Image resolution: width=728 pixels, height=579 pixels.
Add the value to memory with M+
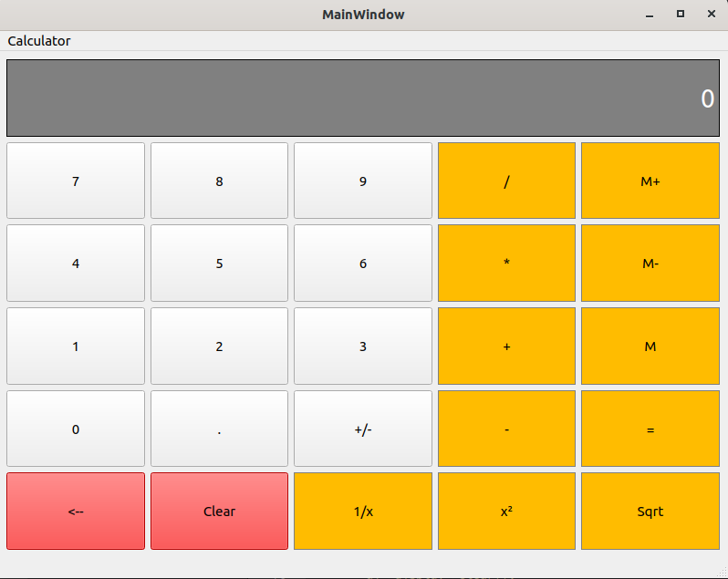[650, 181]
